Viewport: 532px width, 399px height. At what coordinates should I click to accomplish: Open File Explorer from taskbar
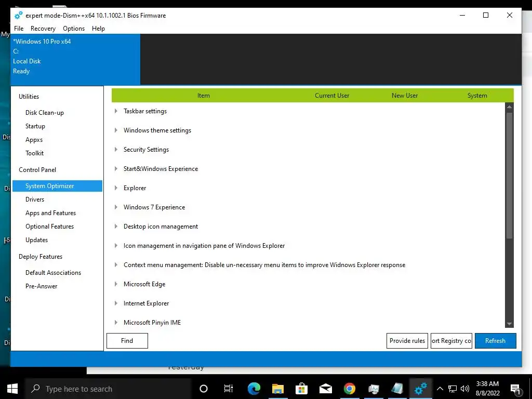point(277,389)
